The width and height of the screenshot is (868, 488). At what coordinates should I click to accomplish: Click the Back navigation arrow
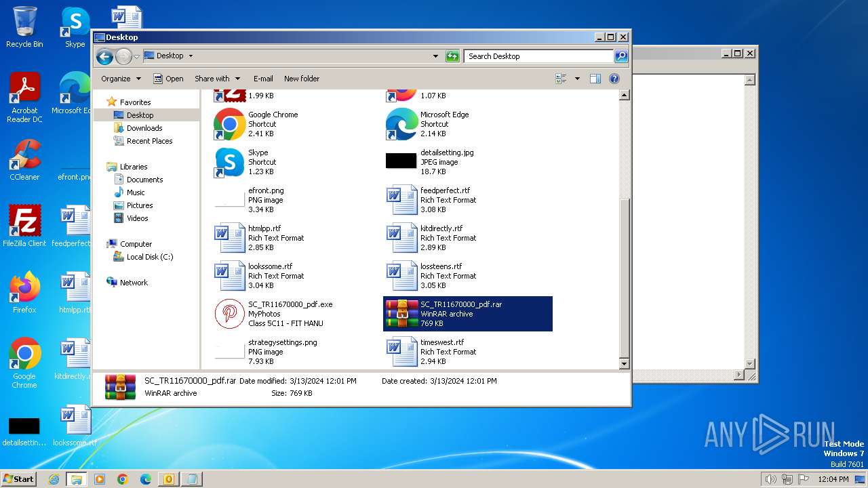click(x=104, y=56)
